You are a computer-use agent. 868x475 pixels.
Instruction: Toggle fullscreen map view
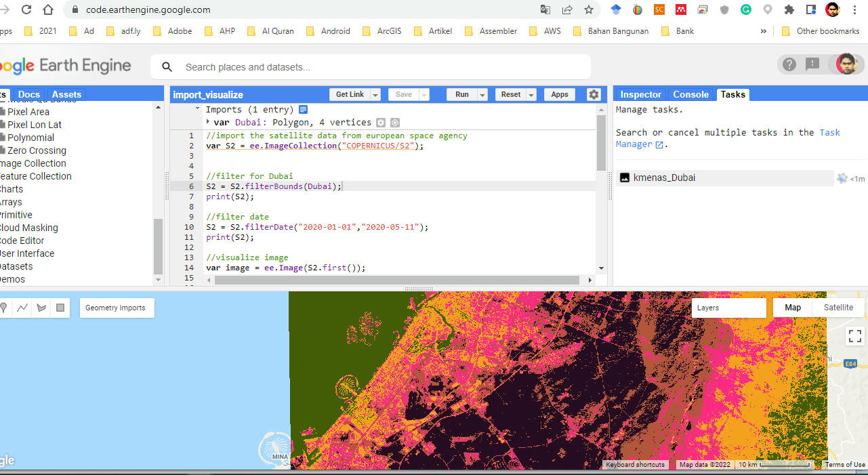854,336
